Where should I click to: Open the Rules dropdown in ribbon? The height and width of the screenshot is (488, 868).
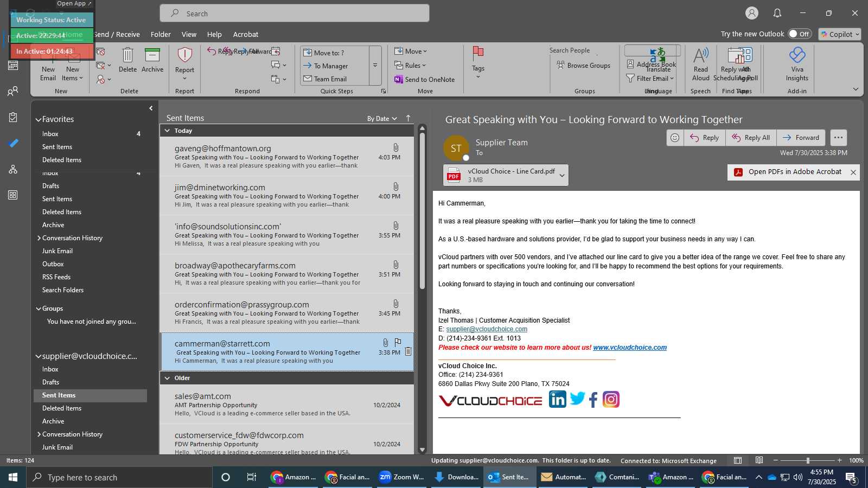coord(411,66)
